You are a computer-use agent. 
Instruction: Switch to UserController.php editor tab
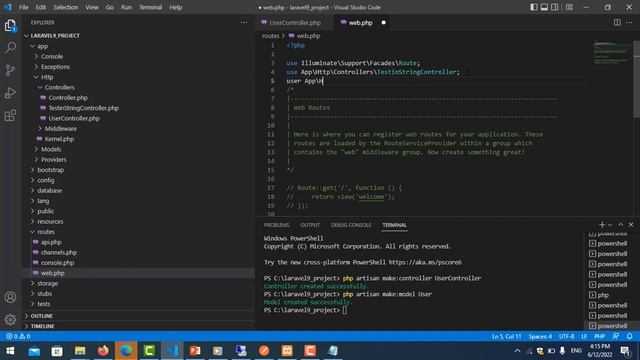(295, 22)
